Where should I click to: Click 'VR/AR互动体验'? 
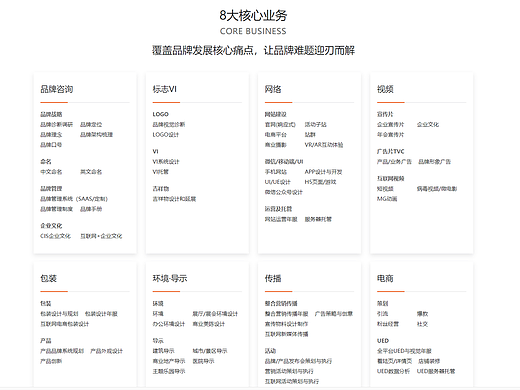click(x=324, y=145)
